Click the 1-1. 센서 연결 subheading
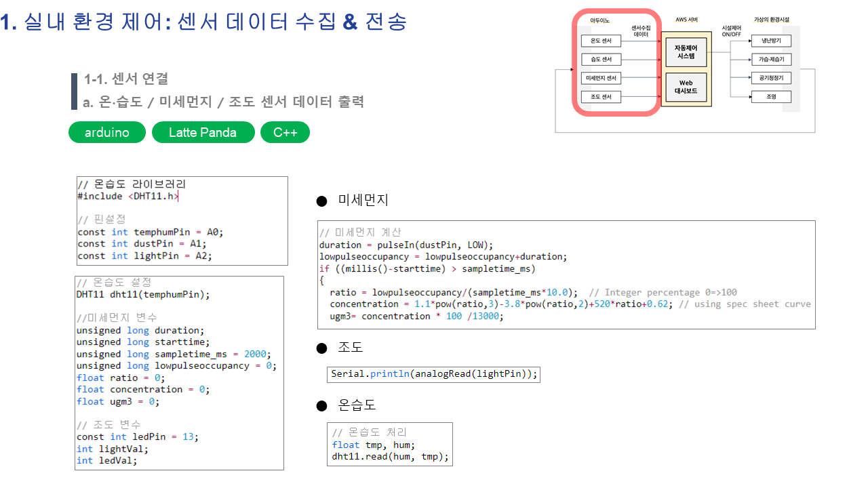This screenshot has height=488, width=868. tap(126, 79)
